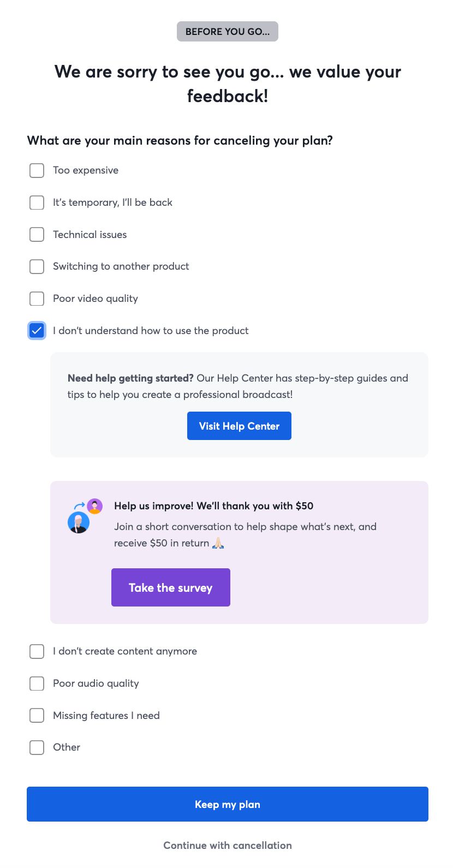453x868 pixels.
Task: Uncheck I don't understand the product
Action: pos(37,331)
